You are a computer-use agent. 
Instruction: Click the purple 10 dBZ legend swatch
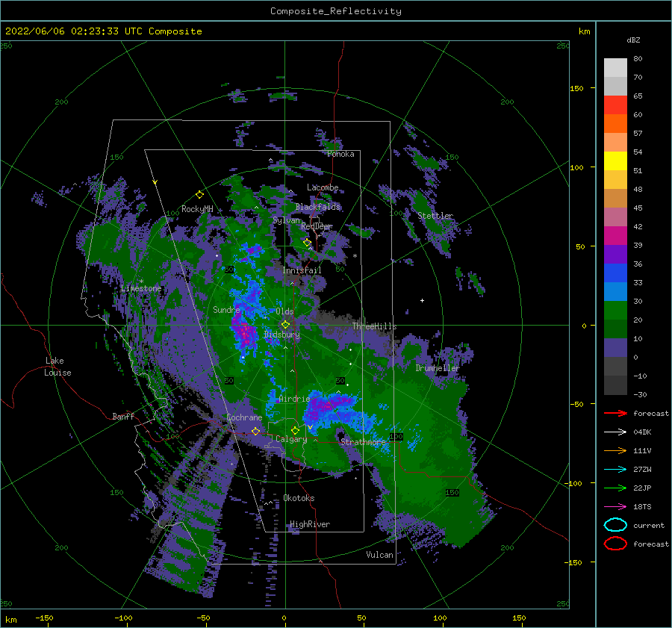[615, 347]
